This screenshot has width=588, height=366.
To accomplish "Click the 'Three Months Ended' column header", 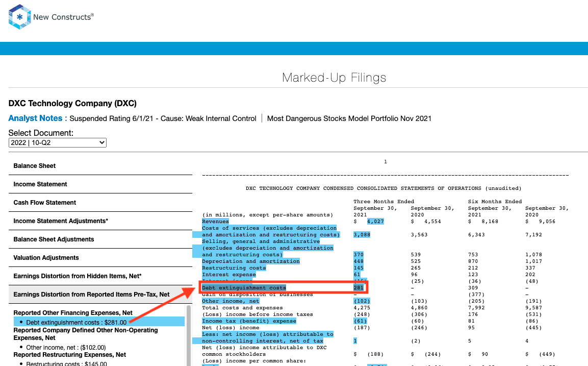I will coord(384,202).
